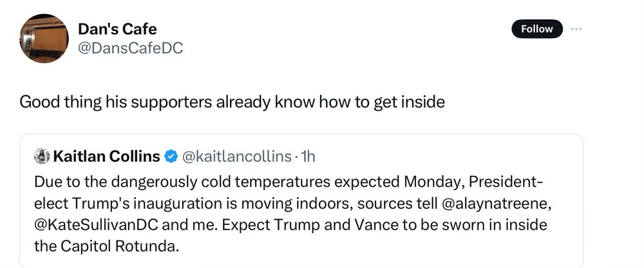Open the three-dot more options menu

pyautogui.click(x=576, y=29)
